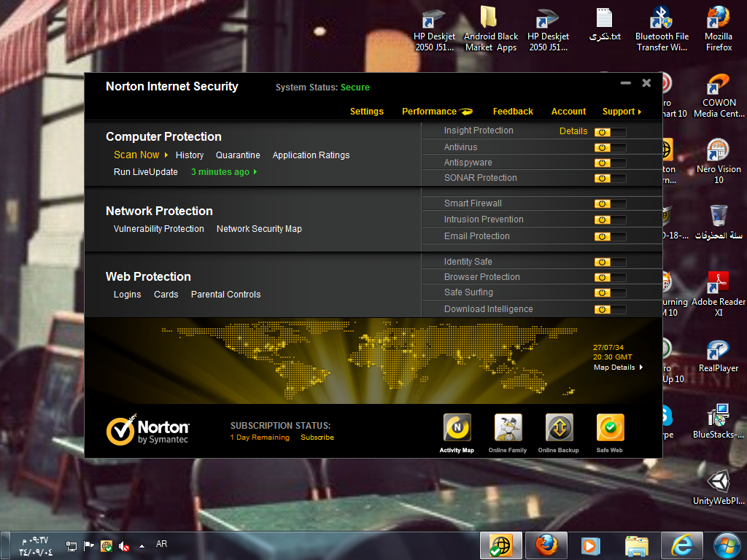The image size is (747, 560).
Task: Select the Mozilla Firefox desktop shortcut
Action: [x=719, y=29]
